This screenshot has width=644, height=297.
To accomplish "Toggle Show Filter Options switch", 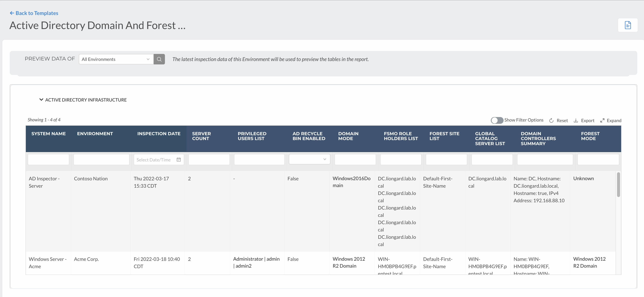I will pos(497,120).
